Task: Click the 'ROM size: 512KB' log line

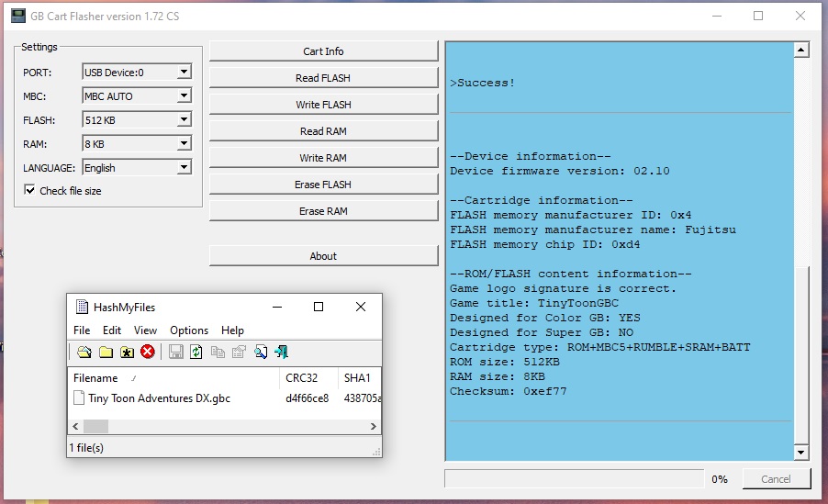Action: [505, 362]
